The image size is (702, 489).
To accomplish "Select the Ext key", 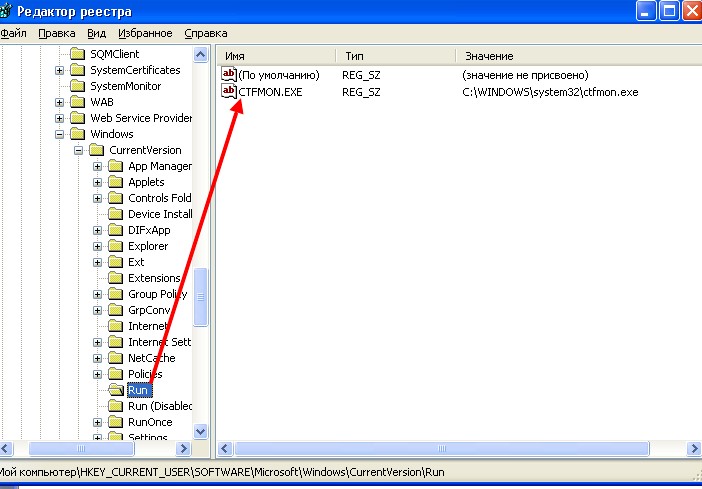I will [x=136, y=262].
